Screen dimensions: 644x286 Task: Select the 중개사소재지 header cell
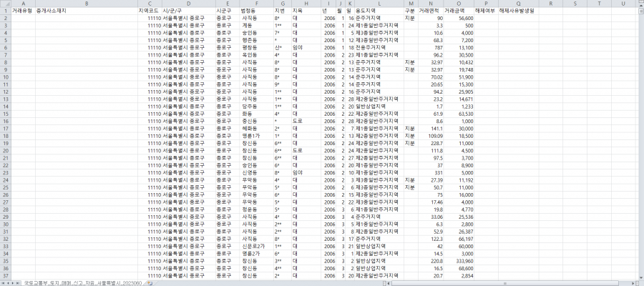(87, 11)
